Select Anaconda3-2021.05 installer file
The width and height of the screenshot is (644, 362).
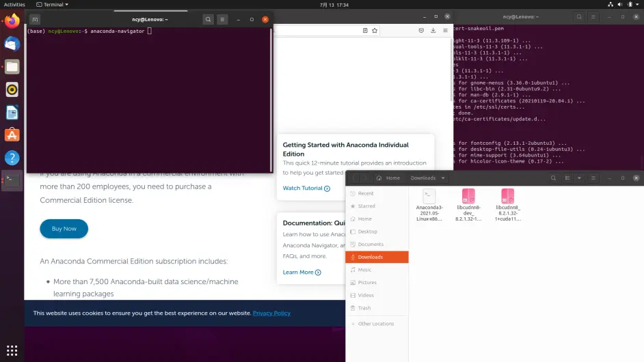(429, 205)
